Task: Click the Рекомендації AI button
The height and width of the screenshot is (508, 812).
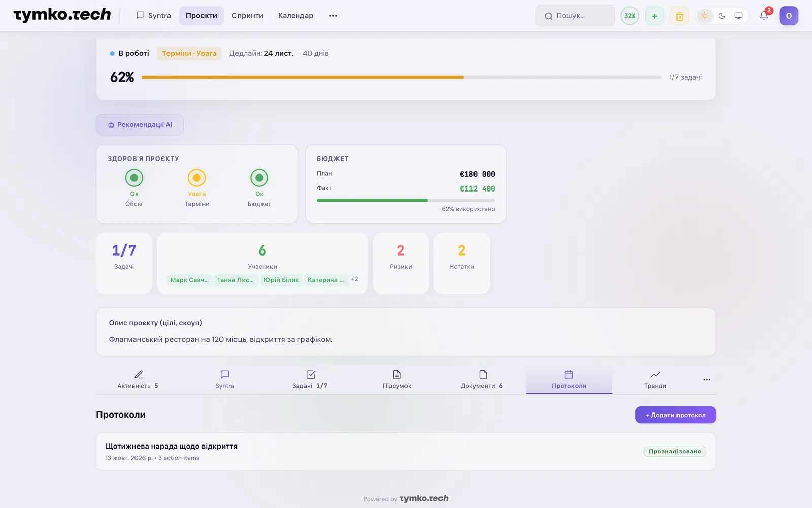Action: click(140, 124)
